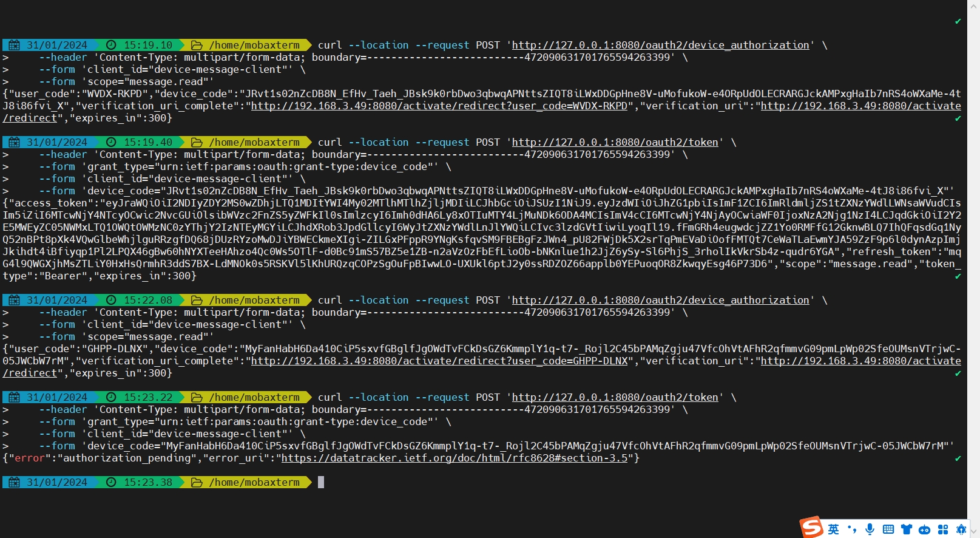
Task: Open the Sogou soft keyboard
Action: coord(888,529)
